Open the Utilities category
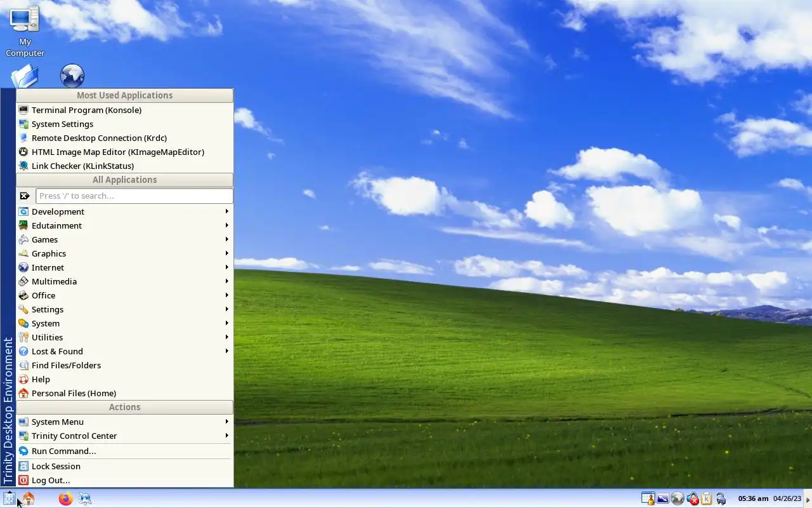The width and height of the screenshot is (812, 508). [124, 337]
